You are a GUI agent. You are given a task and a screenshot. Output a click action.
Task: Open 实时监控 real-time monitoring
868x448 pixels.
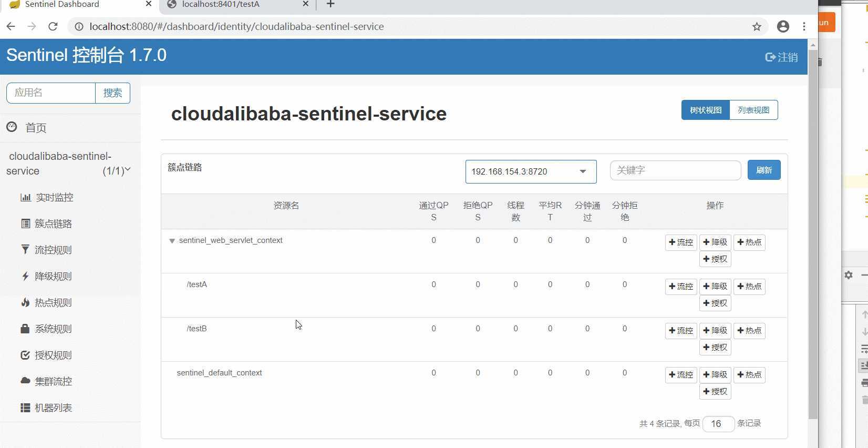pyautogui.click(x=47, y=197)
